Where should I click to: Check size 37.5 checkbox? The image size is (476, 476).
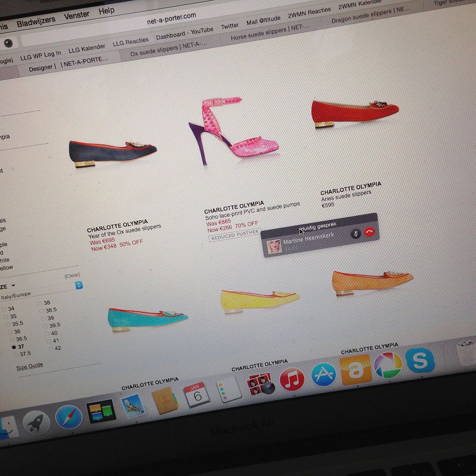click(x=16, y=354)
